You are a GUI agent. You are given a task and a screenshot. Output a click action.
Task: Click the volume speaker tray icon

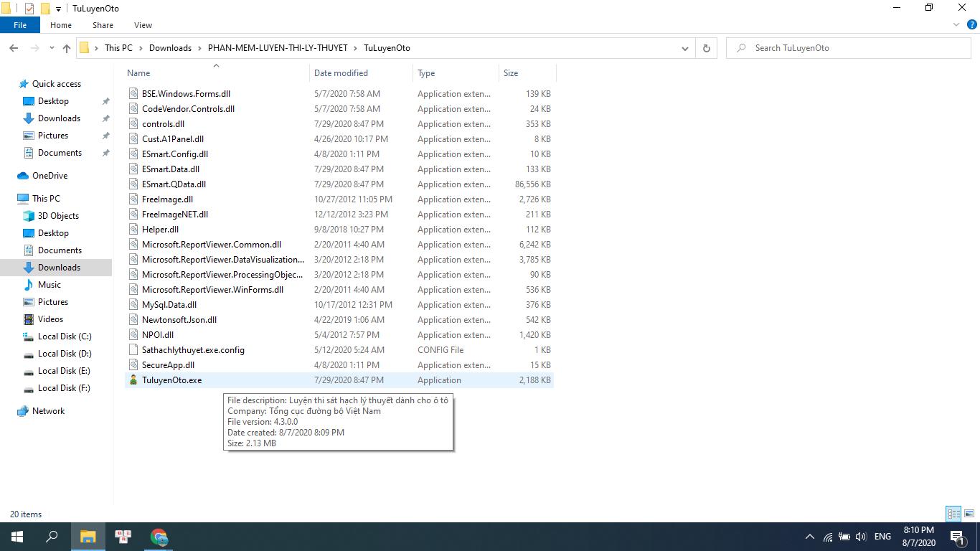point(861,537)
